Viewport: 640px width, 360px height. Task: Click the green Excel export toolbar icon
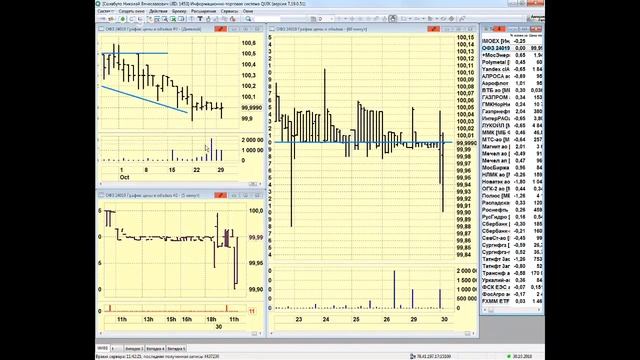click(x=173, y=19)
